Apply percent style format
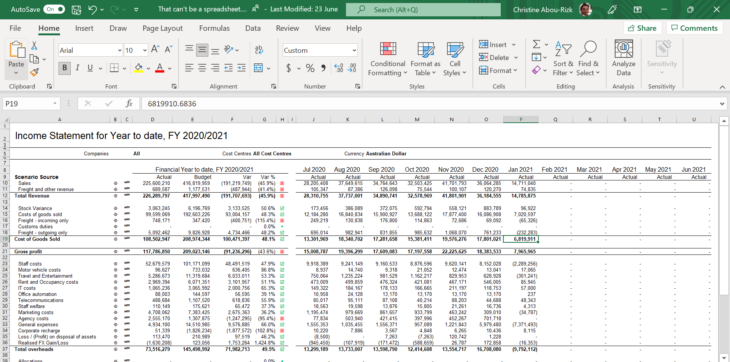The width and height of the screenshot is (730, 362). click(x=310, y=68)
